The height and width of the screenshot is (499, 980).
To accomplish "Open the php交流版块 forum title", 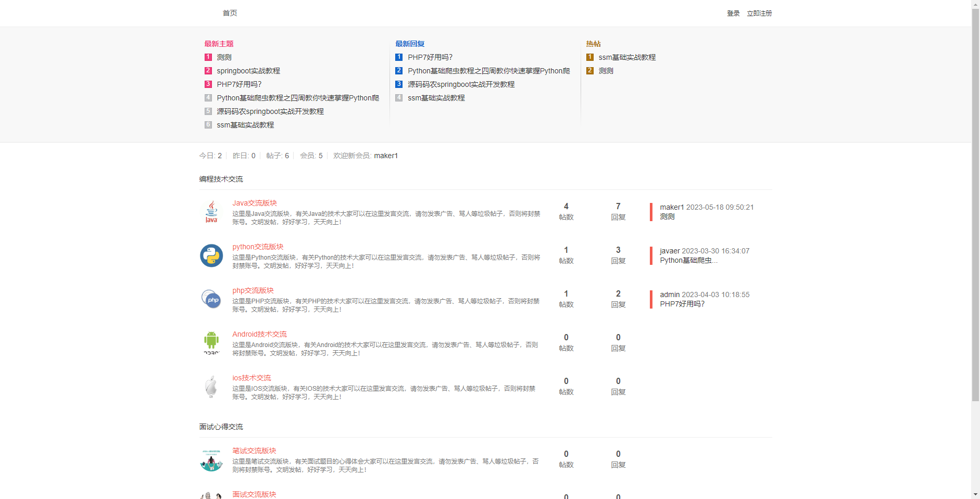I will click(x=253, y=290).
